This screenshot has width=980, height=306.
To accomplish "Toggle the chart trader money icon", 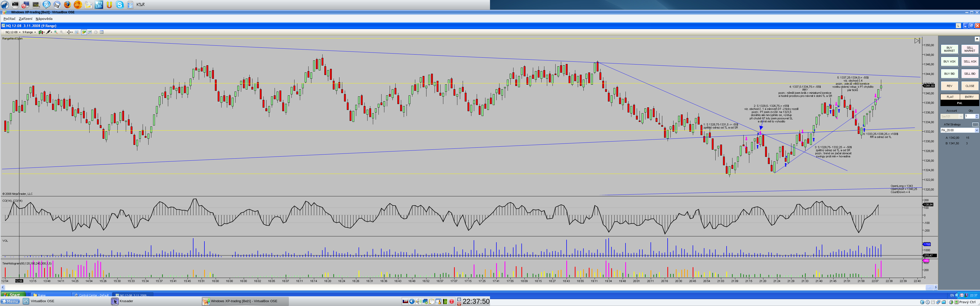I will pyautogui.click(x=84, y=32).
